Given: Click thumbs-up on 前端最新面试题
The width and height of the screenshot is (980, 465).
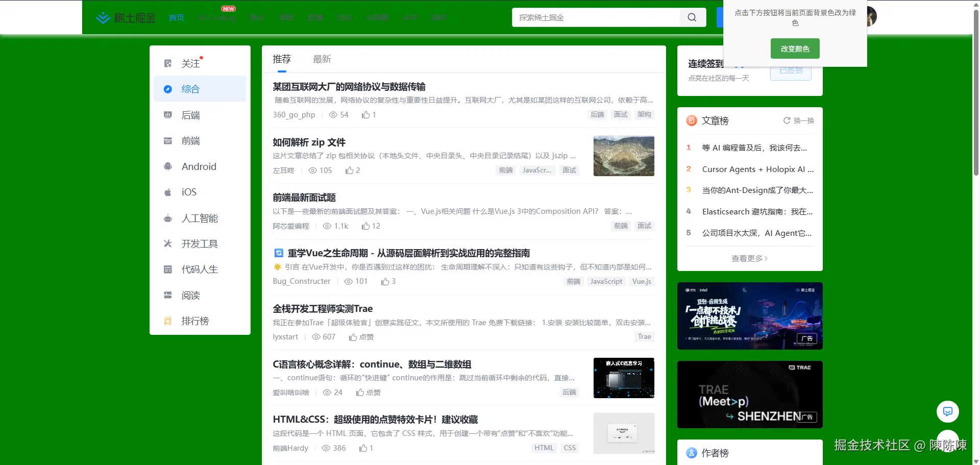Looking at the screenshot, I should coord(366,226).
